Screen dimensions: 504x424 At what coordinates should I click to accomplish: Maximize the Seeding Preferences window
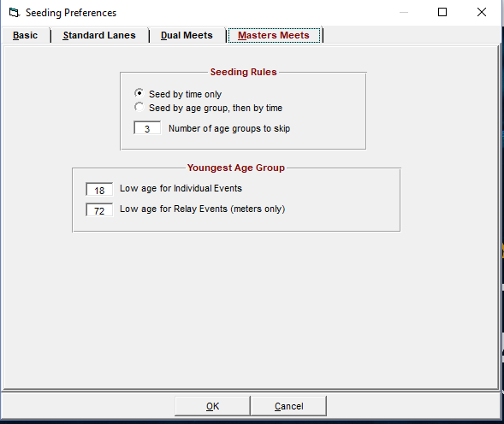(x=442, y=12)
